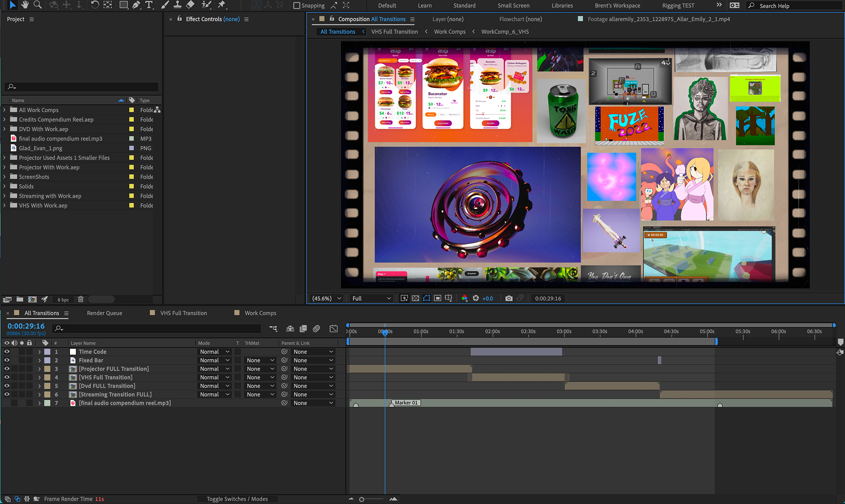
Task: Select the Pen tool
Action: [136, 5]
